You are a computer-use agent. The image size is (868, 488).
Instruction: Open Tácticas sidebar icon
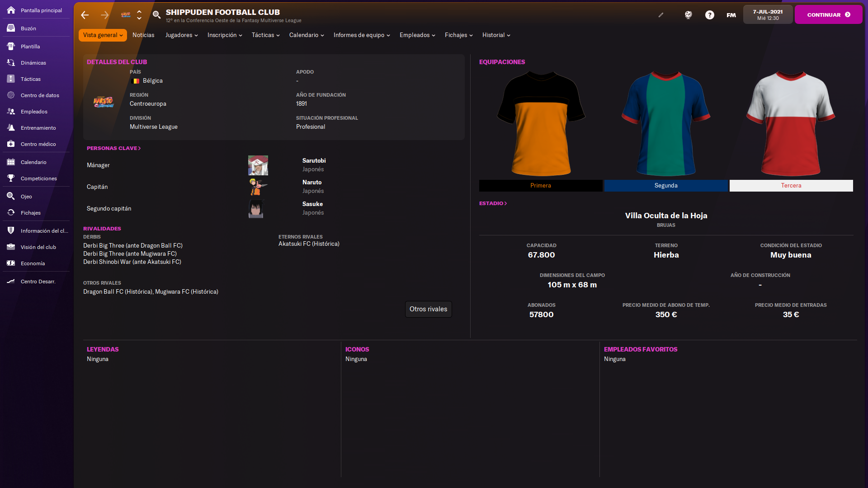pyautogui.click(x=11, y=79)
